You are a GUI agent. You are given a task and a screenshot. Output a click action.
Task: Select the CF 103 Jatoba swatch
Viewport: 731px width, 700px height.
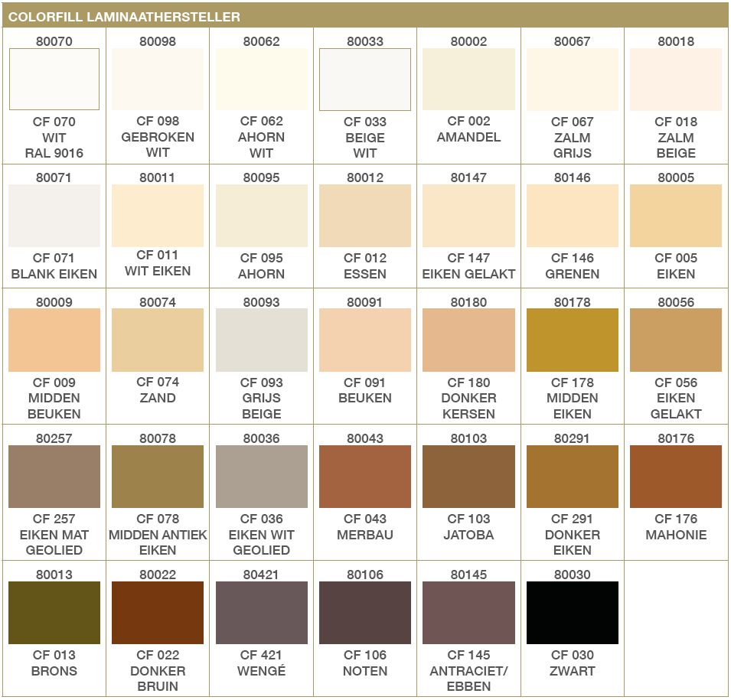(x=468, y=477)
